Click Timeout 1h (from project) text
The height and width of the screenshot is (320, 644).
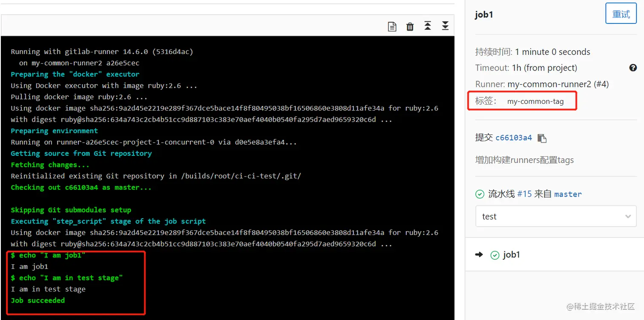click(x=526, y=68)
